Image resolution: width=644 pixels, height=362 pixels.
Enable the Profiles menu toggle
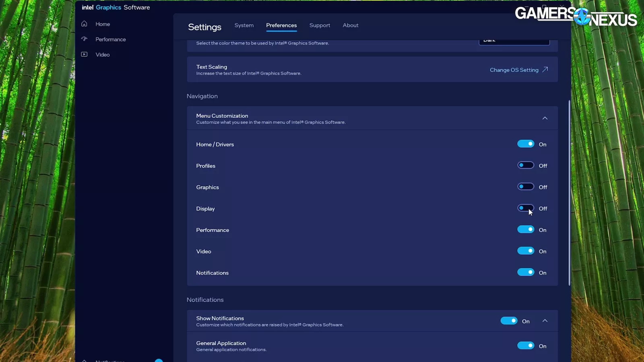coord(525,165)
